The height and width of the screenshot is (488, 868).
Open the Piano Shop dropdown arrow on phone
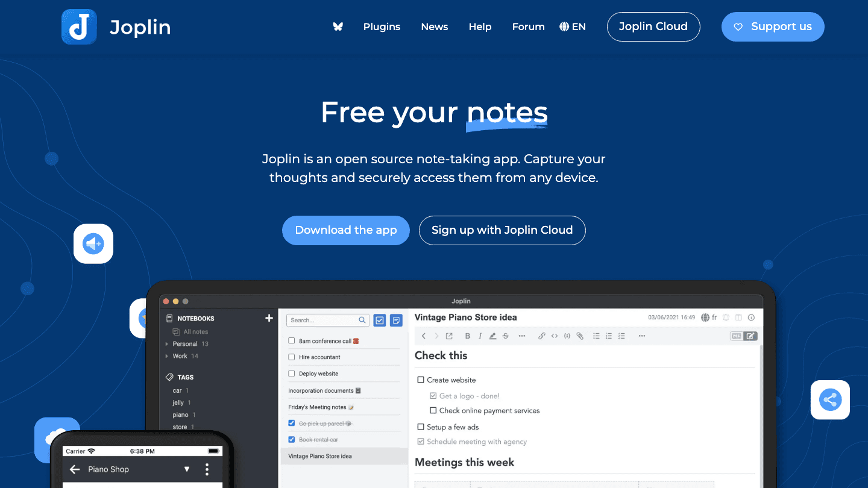[187, 469]
